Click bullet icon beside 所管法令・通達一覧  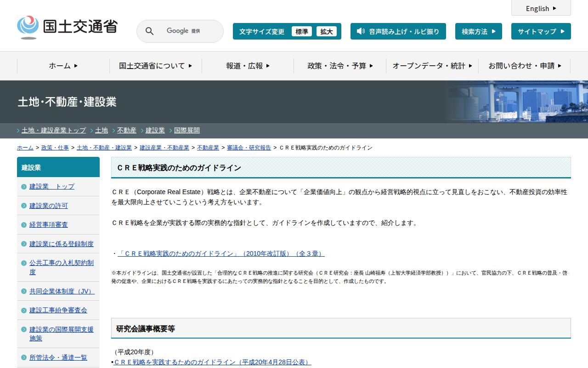pos(24,358)
